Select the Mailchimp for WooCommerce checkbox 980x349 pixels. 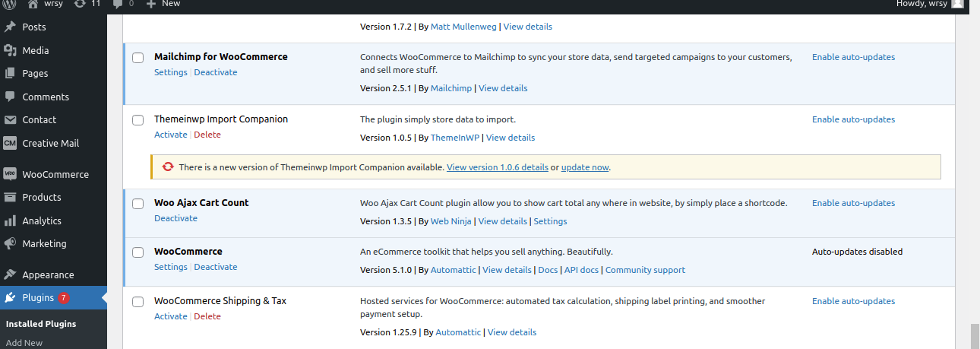[x=138, y=58]
